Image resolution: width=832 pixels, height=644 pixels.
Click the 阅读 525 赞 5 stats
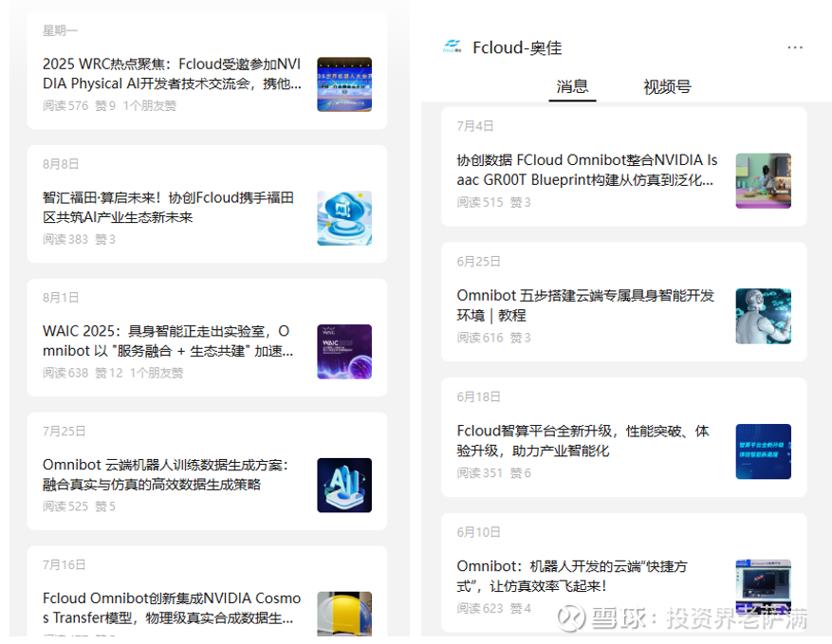(79, 506)
